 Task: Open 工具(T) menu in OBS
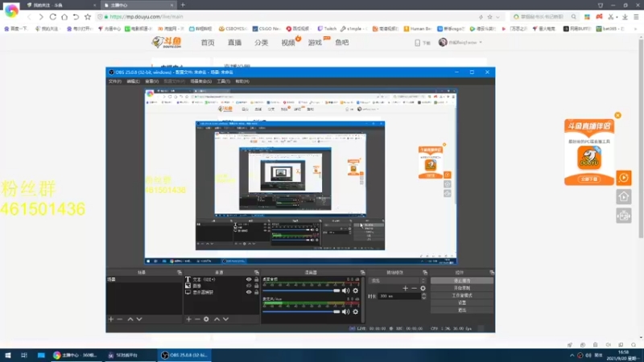coord(224,81)
